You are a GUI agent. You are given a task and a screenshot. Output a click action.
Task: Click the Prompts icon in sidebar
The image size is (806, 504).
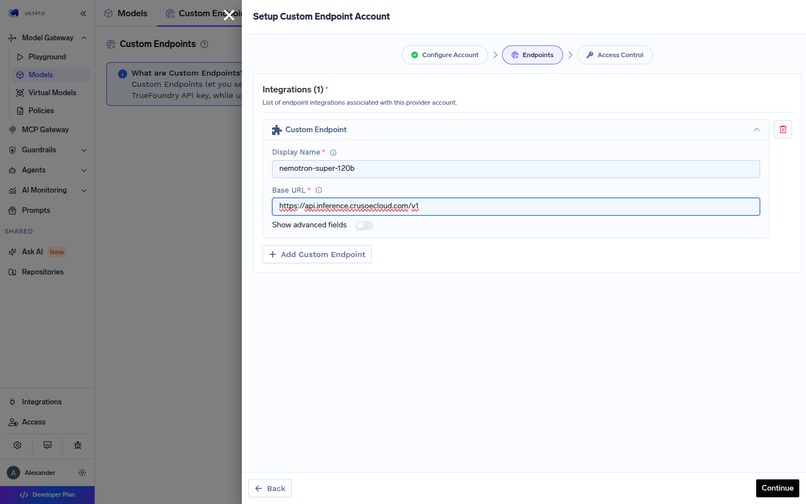pyautogui.click(x=12, y=210)
